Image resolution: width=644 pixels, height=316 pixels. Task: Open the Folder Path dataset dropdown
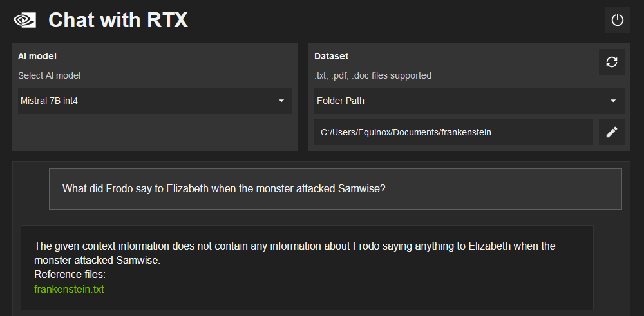pyautogui.click(x=457, y=101)
